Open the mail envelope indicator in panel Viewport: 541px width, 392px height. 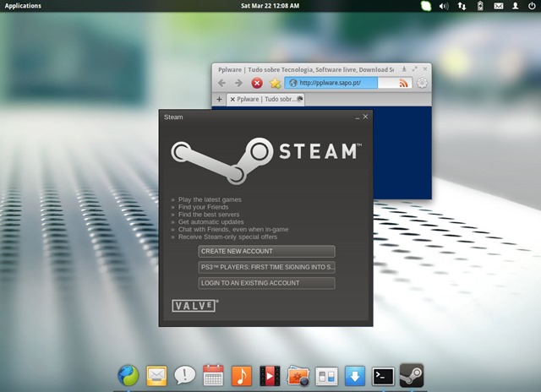[498, 6]
